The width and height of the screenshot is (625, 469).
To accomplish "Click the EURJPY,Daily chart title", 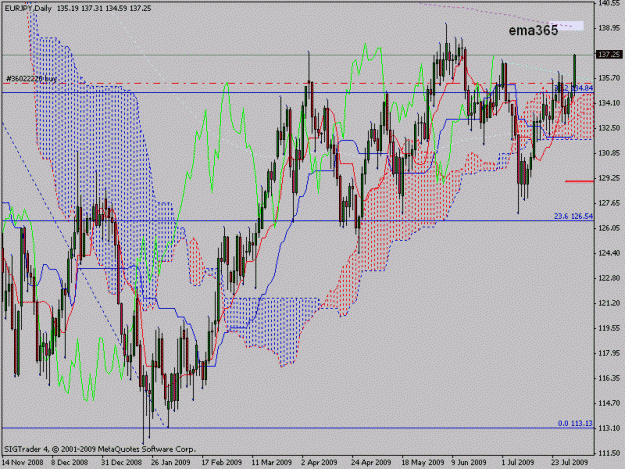I will (28, 8).
